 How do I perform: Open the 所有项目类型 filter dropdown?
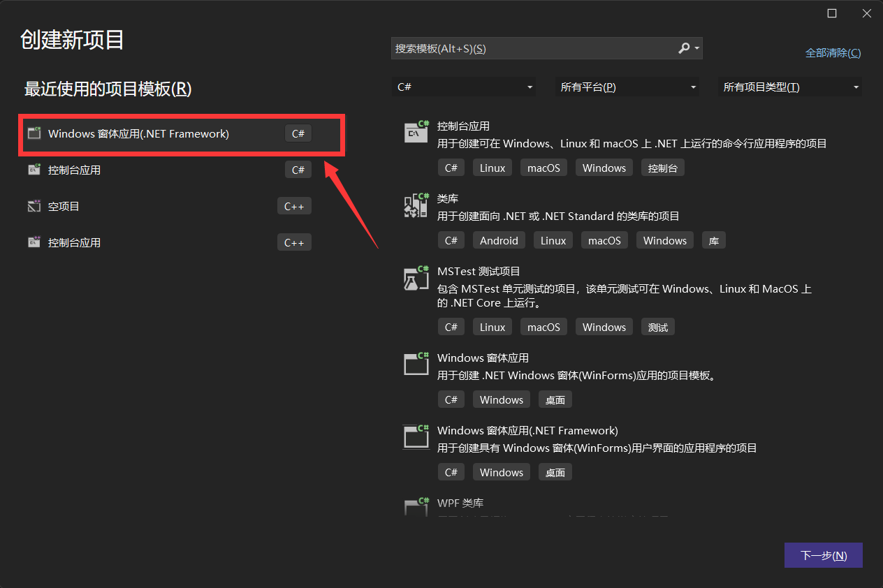(790, 87)
